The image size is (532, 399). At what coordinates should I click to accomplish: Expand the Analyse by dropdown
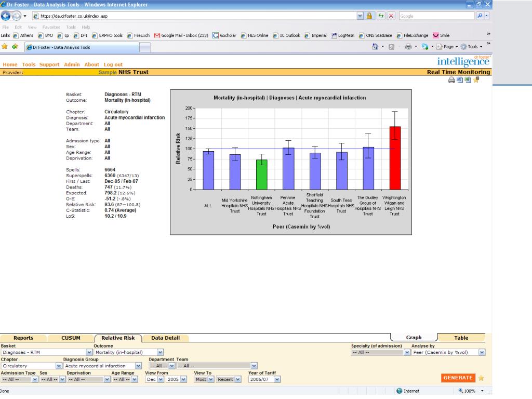pyautogui.click(x=482, y=353)
